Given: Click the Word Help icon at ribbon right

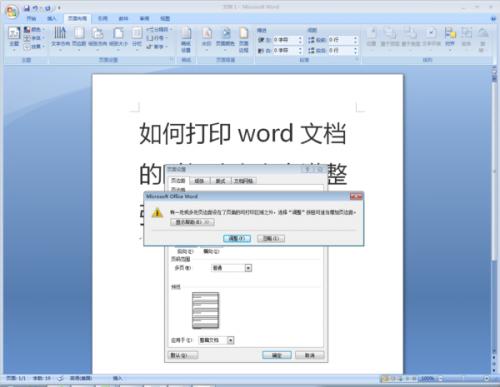Looking at the screenshot, I should (x=493, y=19).
